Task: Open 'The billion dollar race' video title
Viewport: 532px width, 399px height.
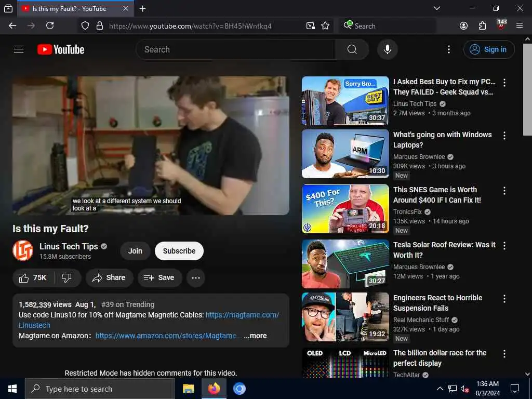Action: pyautogui.click(x=440, y=358)
